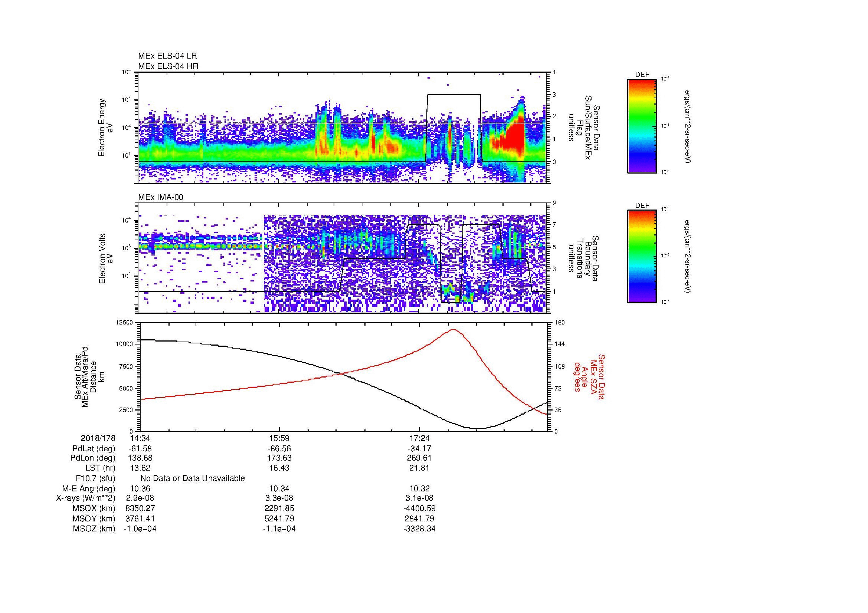Viewport: 868px width, 613px height.
Task: Click the PdLon value '138.68'
Action: click(x=140, y=458)
